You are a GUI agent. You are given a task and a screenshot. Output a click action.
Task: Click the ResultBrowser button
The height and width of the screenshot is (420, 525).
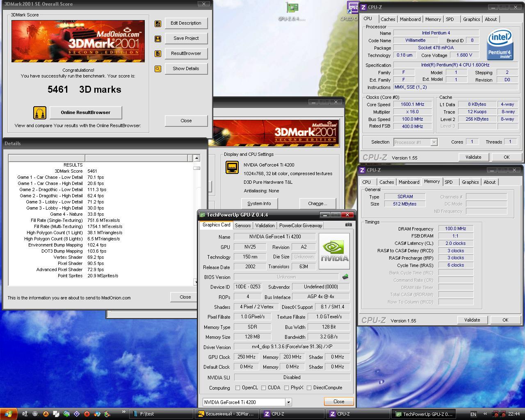(186, 54)
